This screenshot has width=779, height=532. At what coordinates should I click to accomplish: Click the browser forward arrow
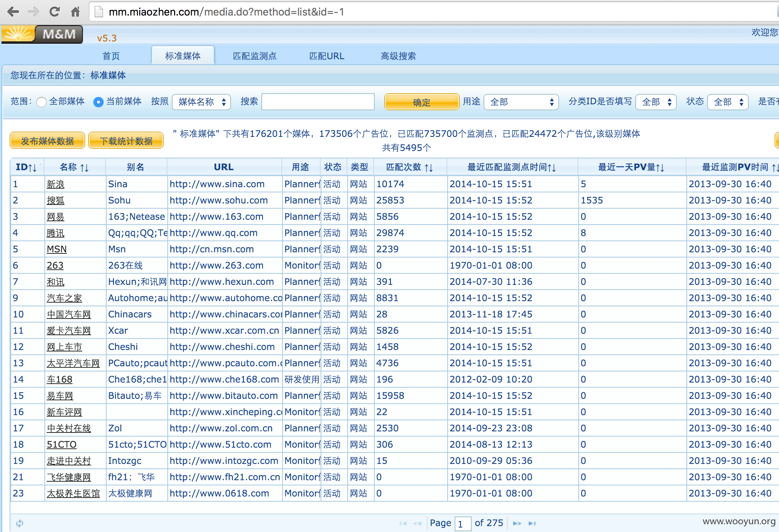[x=34, y=12]
